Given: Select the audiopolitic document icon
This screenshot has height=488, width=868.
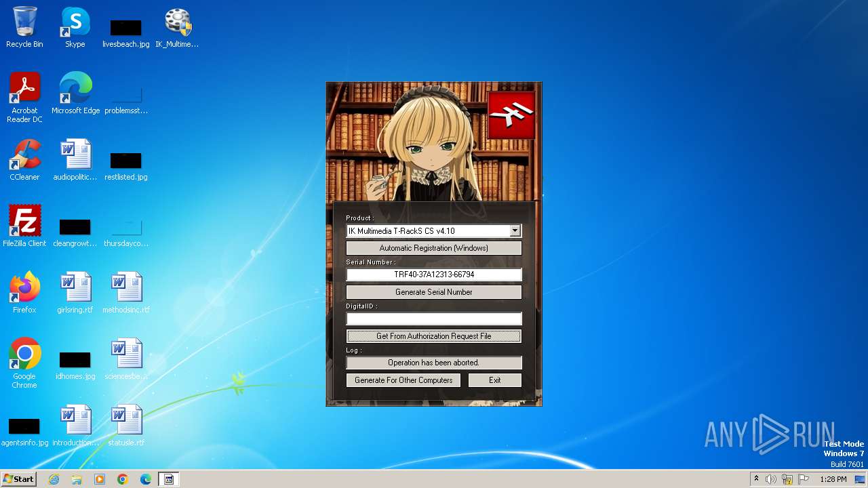Looking at the screenshot, I should (x=75, y=161).
